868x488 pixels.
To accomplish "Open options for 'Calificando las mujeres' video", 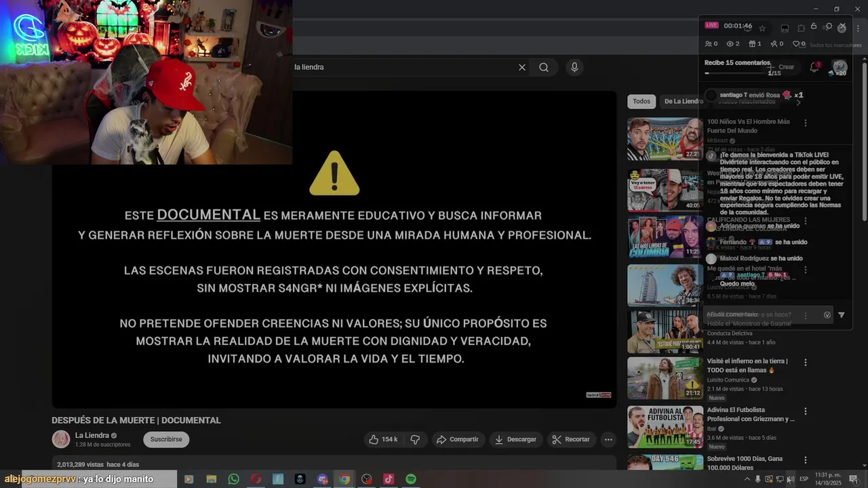I will pyautogui.click(x=806, y=221).
